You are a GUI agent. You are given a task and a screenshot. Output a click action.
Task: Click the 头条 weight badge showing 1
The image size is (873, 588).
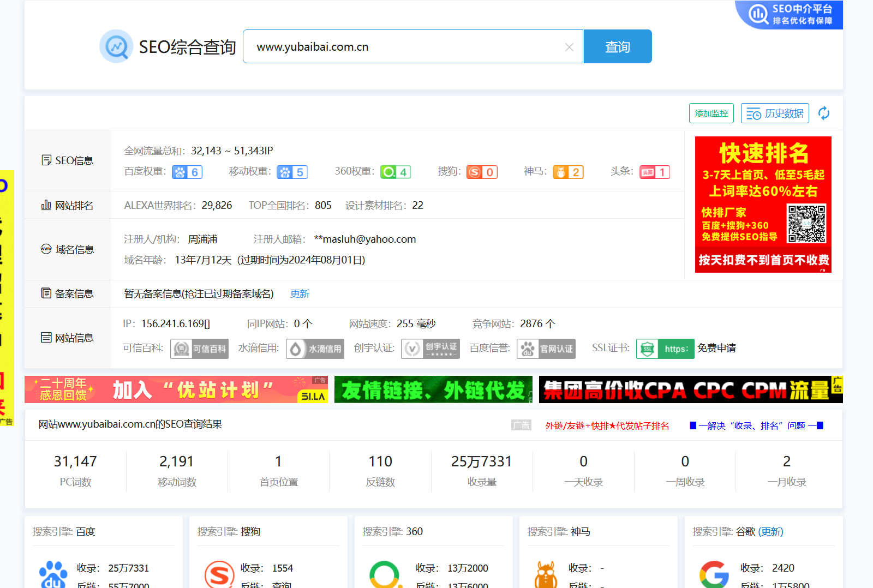point(654,172)
